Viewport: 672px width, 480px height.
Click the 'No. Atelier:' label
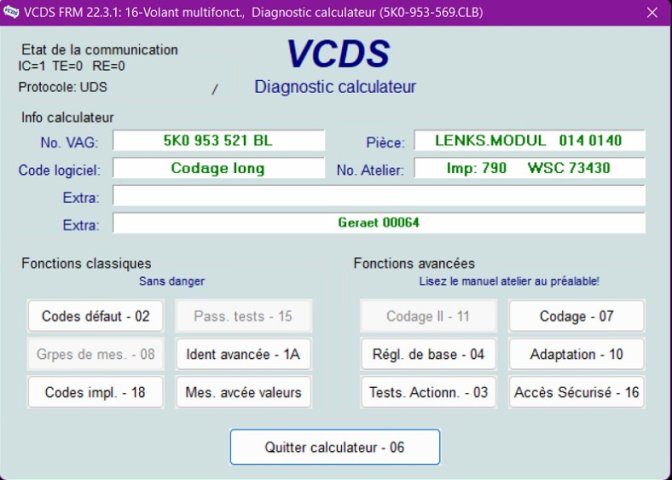(x=370, y=170)
